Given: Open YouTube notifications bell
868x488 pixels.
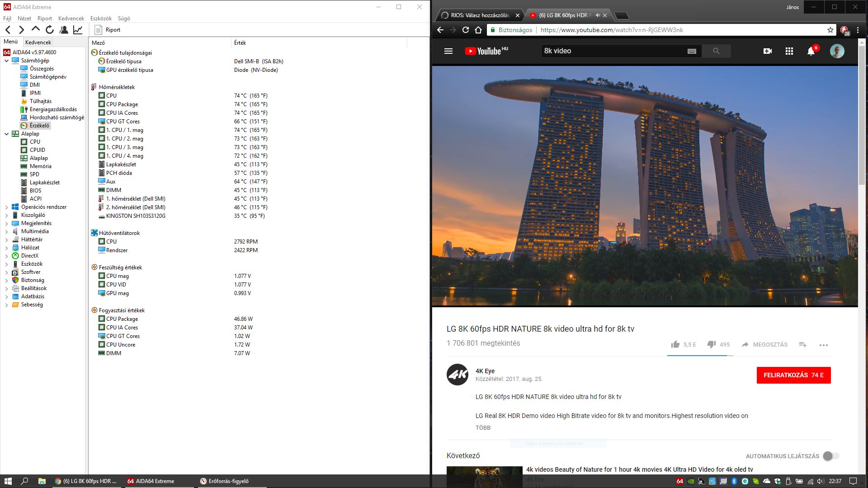Looking at the screenshot, I should [x=811, y=51].
